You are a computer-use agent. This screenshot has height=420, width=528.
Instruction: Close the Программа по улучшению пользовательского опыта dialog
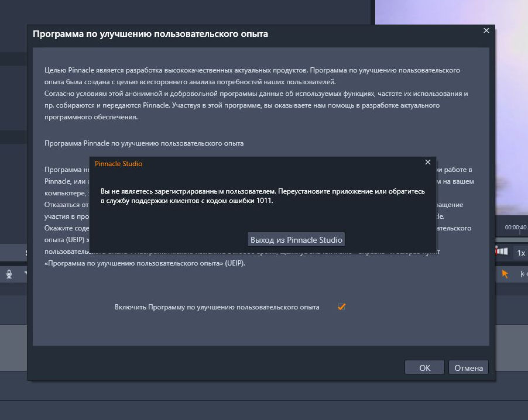click(486, 30)
